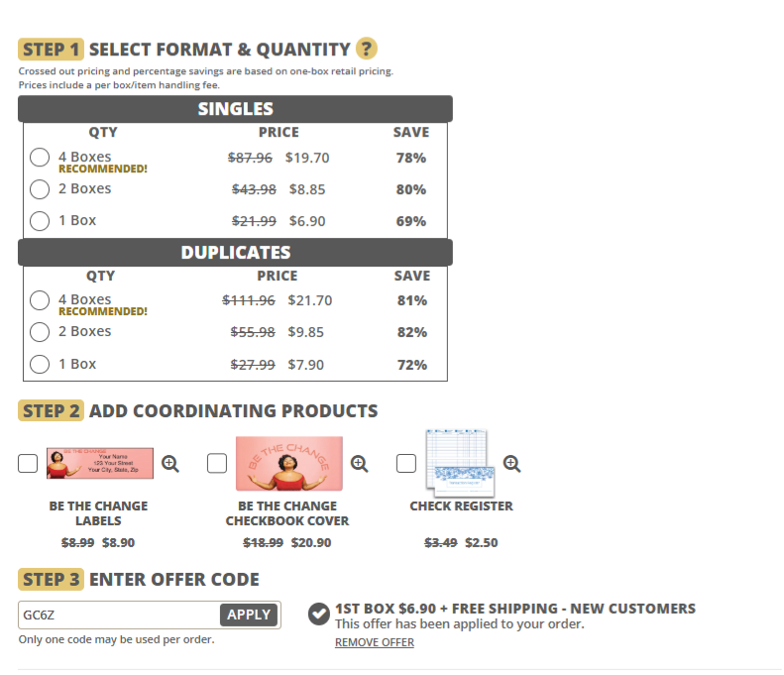Select 4 Boxes of Duplicates
Viewport: 784px width, 675px height.
pyautogui.click(x=40, y=300)
